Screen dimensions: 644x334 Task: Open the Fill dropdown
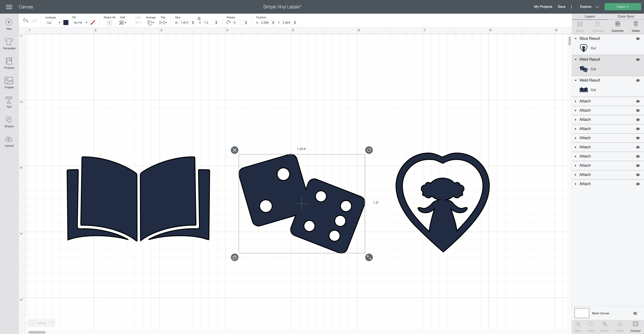point(80,23)
